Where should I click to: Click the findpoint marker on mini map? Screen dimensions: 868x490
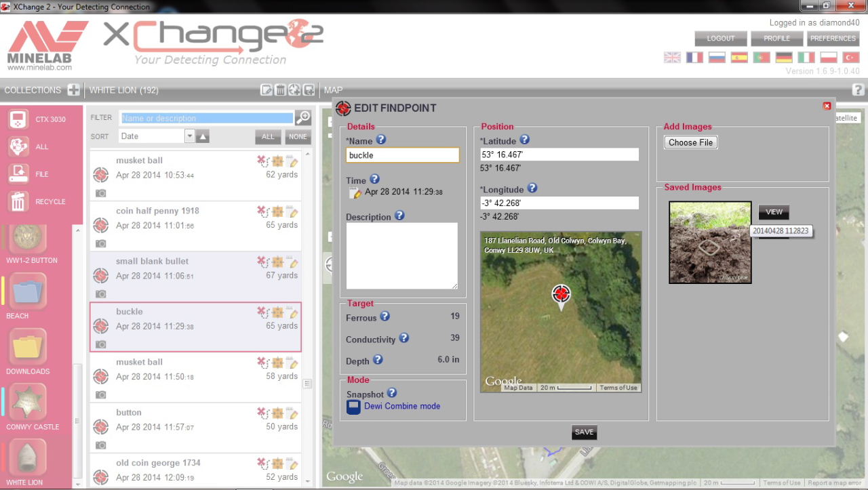click(561, 295)
